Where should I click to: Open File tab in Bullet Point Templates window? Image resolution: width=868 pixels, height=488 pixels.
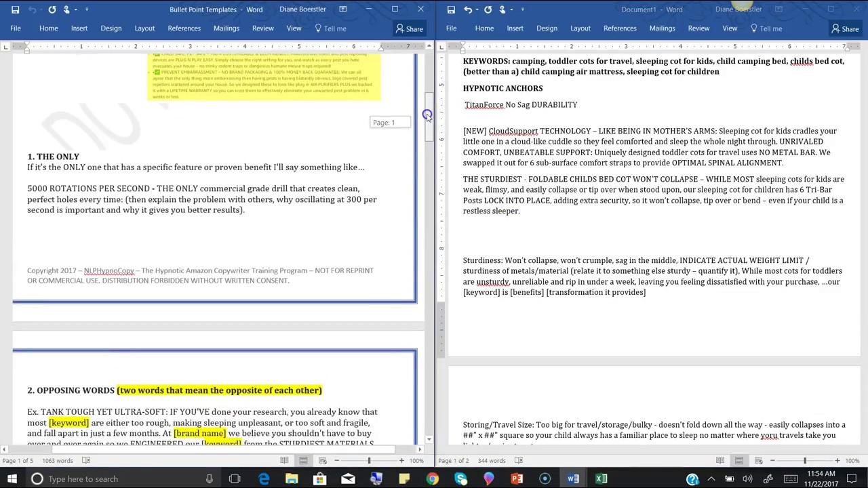tap(15, 28)
